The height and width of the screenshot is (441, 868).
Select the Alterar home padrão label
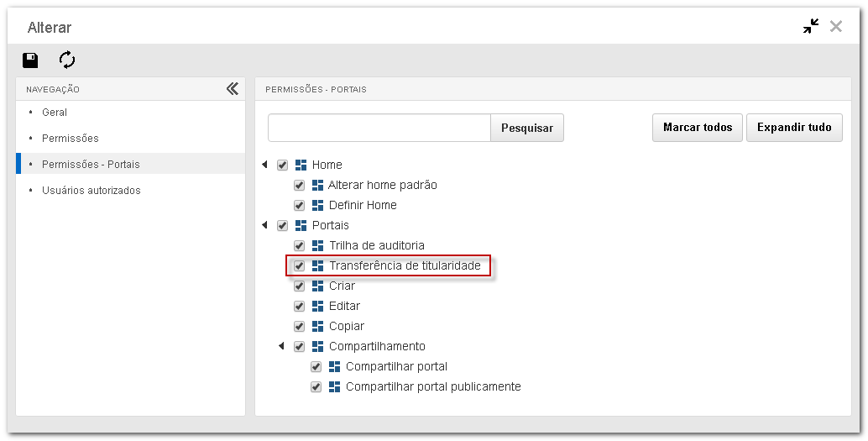(x=383, y=185)
